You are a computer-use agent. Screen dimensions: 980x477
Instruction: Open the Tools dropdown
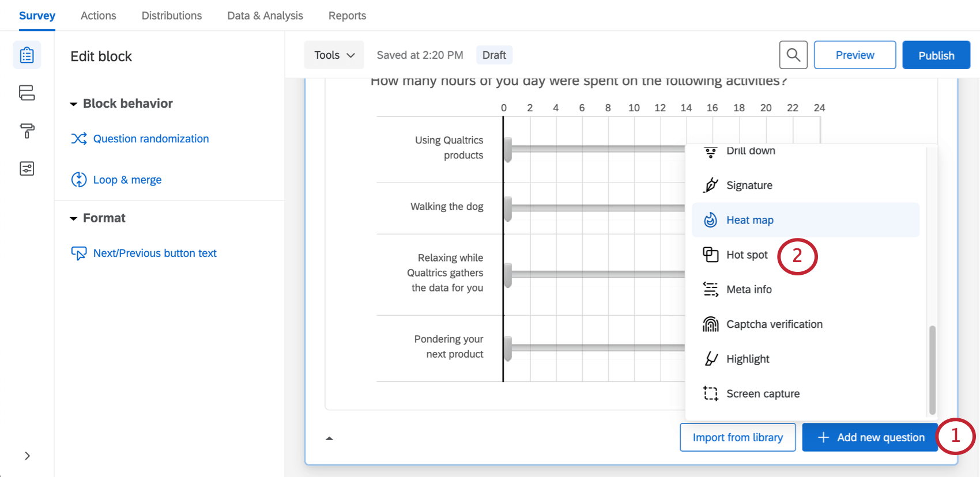tap(334, 55)
